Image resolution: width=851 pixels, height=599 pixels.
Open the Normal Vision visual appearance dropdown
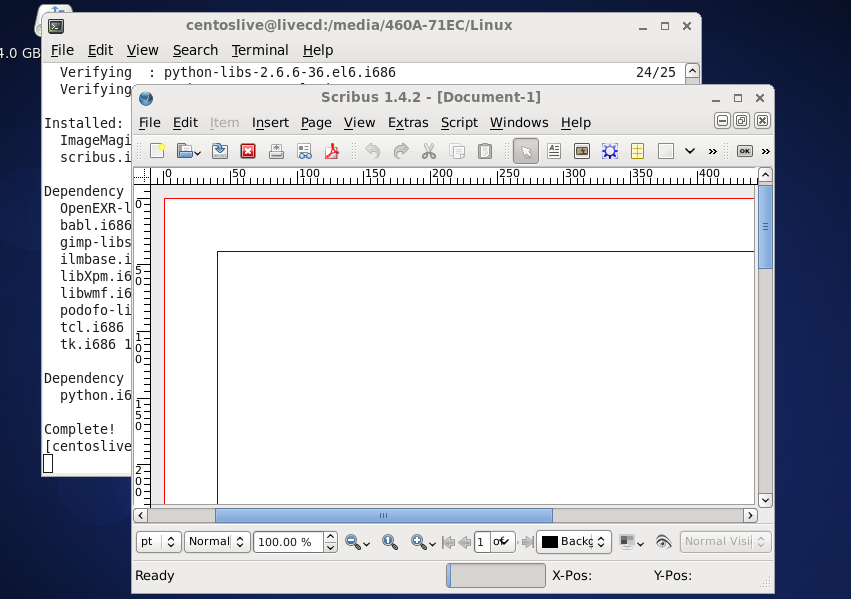click(726, 541)
